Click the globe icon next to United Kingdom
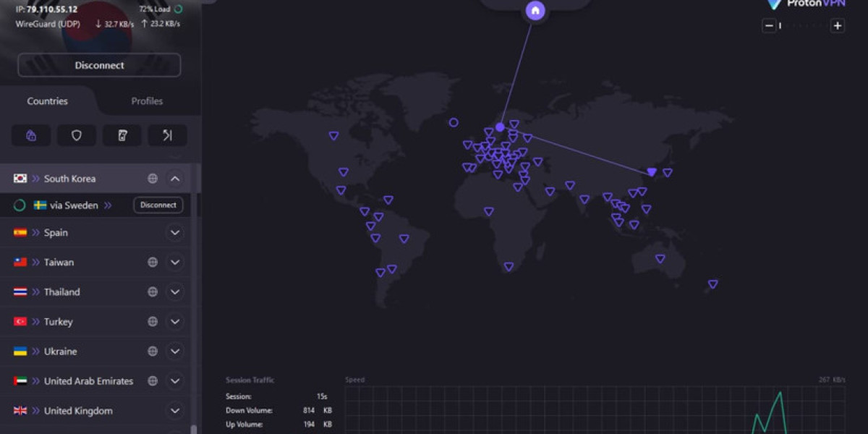This screenshot has width=868, height=434. [152, 410]
